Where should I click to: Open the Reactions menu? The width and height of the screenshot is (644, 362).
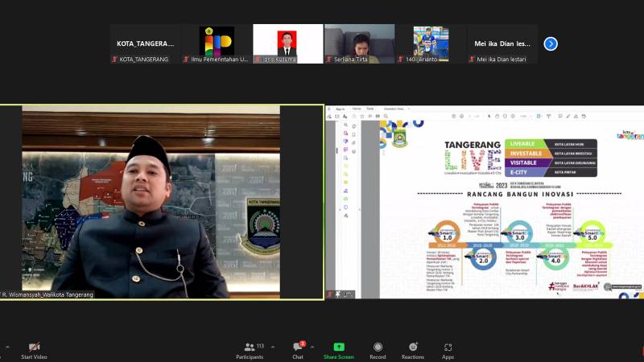[413, 352]
